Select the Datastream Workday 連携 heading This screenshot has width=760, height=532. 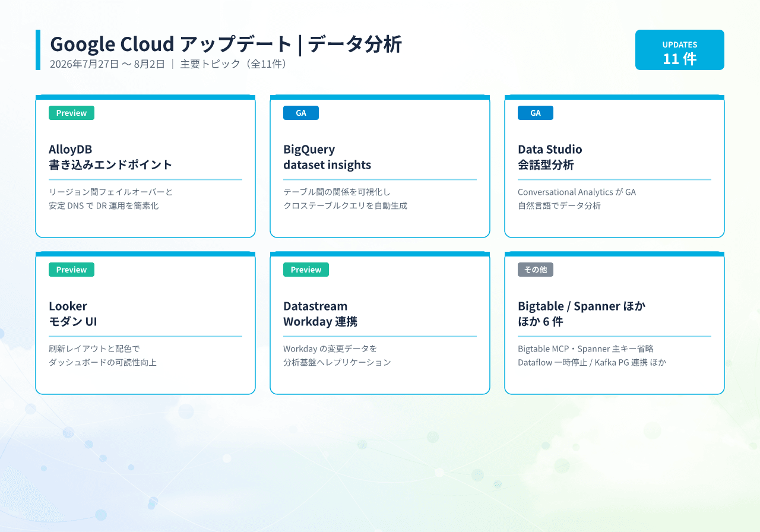(x=320, y=313)
